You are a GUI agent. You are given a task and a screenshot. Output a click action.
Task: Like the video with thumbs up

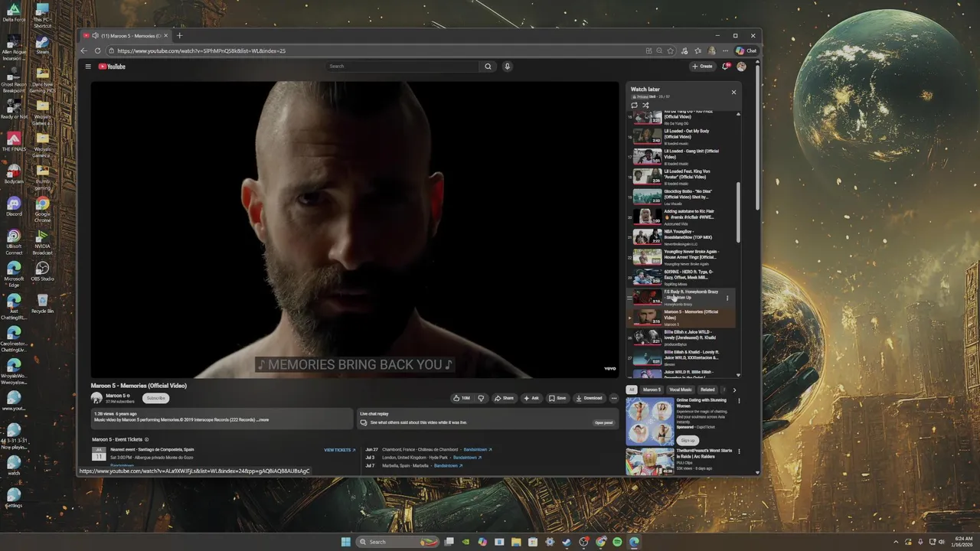pyautogui.click(x=461, y=398)
